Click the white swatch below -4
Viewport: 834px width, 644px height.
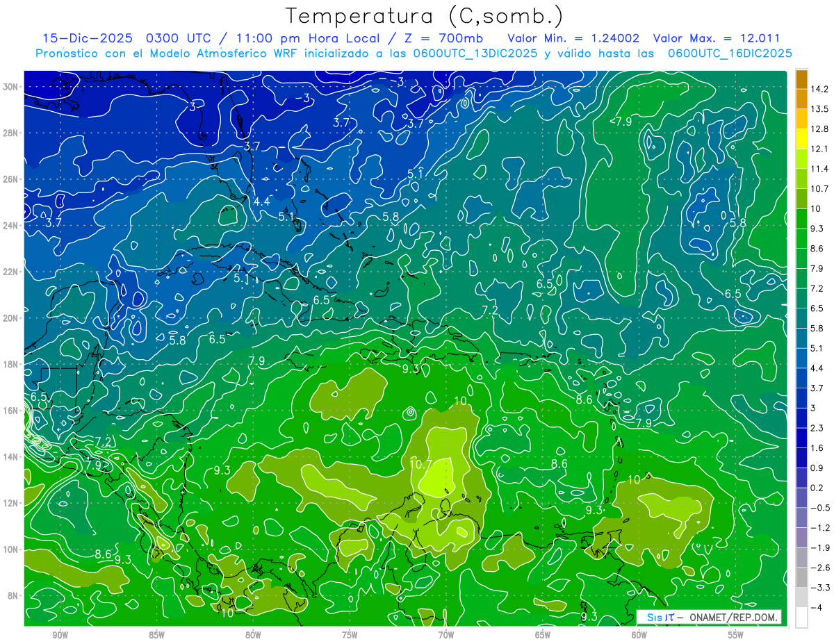point(801,617)
